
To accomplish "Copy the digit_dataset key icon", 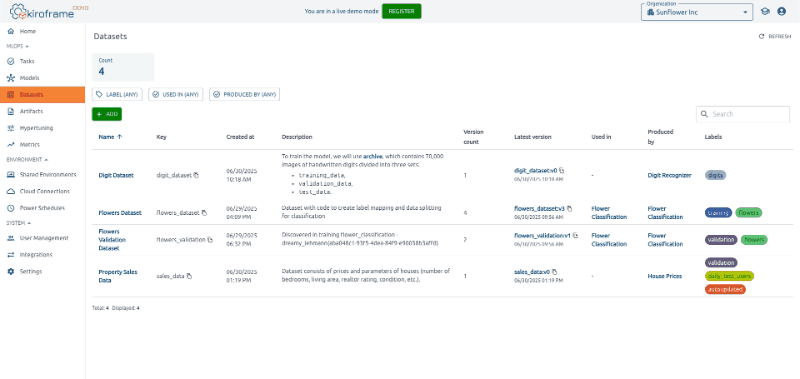I will pyautogui.click(x=196, y=175).
